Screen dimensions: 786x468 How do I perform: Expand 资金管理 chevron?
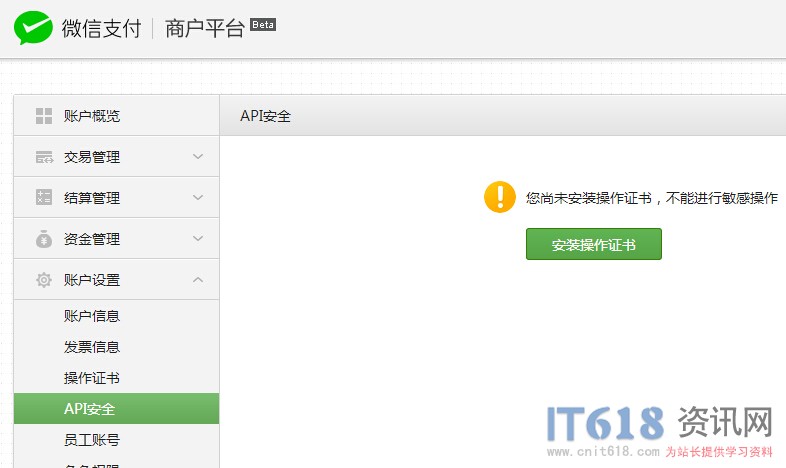click(x=198, y=239)
